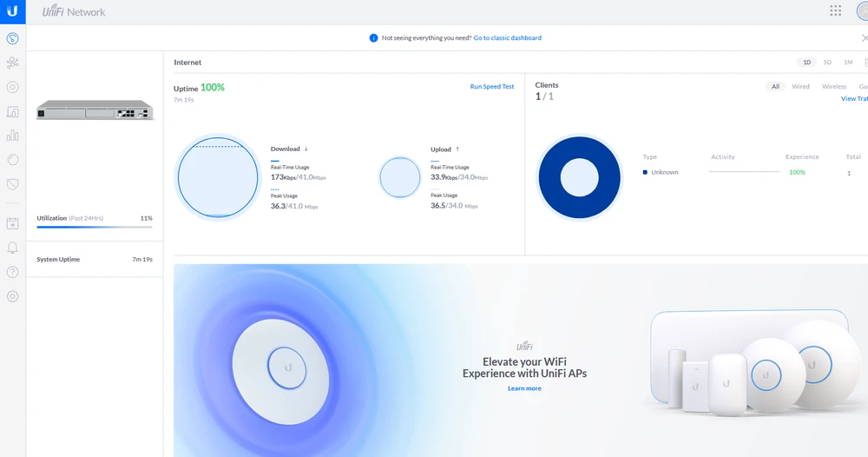This screenshot has height=457, width=868.
Task: Click Learn more under UniFi APs
Action: pos(524,388)
